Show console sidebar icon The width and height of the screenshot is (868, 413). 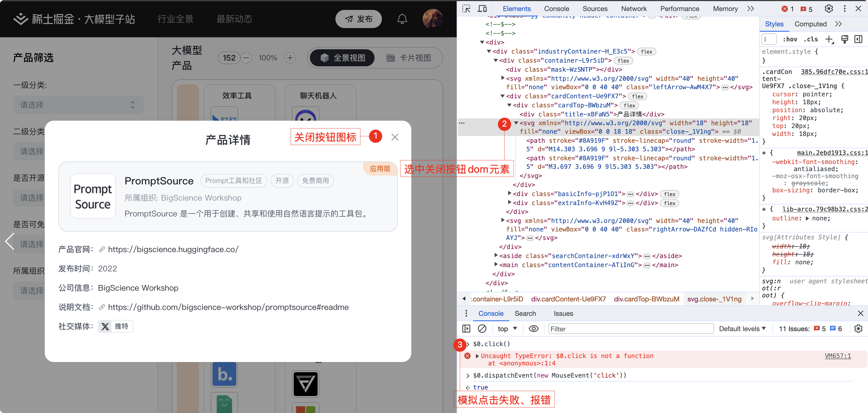point(466,329)
